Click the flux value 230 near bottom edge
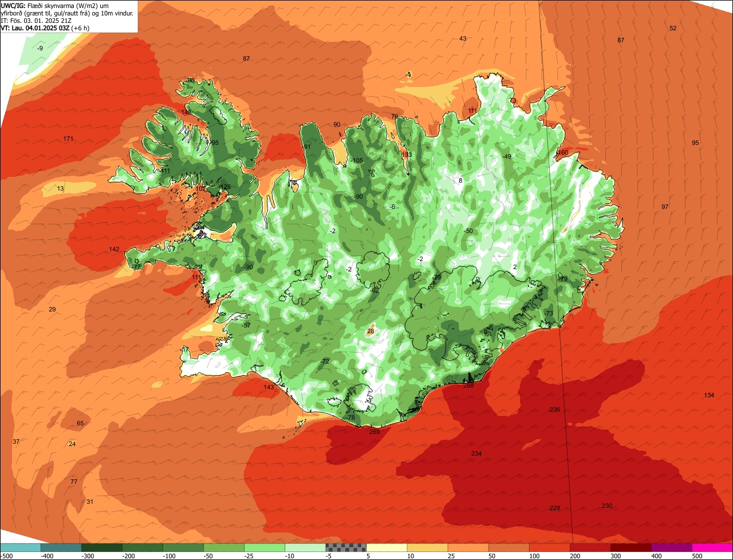Viewport: 733px width, 560px height. tap(607, 506)
